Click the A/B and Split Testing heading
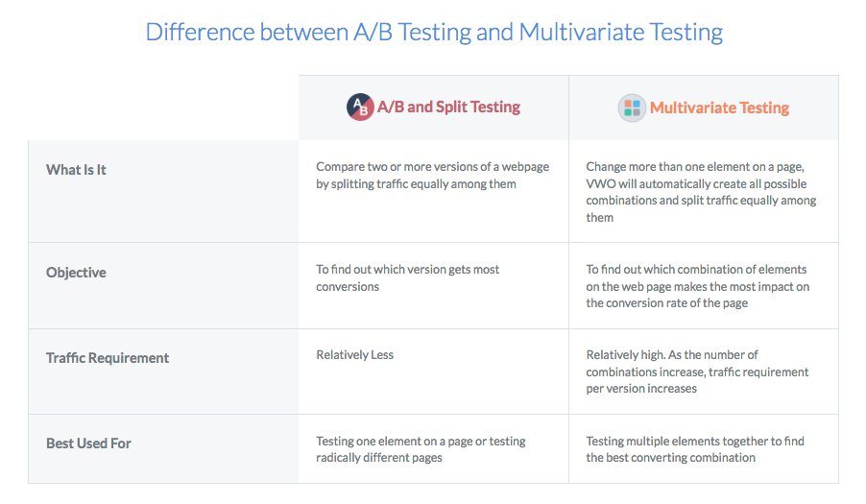 tap(448, 108)
